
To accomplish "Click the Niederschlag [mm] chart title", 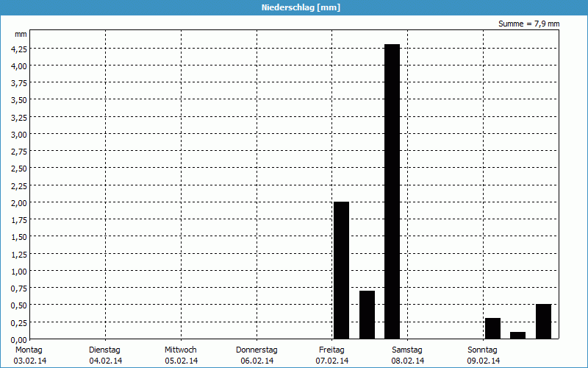I will pos(301,7).
